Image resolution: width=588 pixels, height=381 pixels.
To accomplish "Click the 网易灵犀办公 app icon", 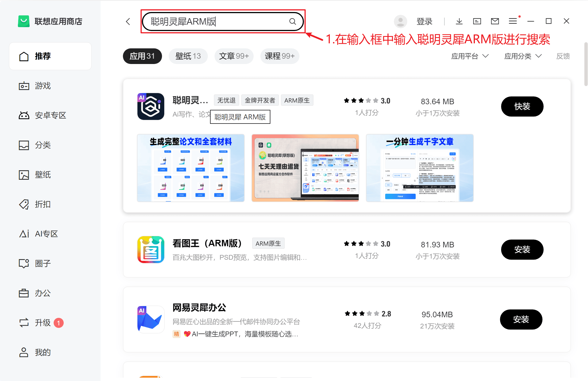I will 151,320.
